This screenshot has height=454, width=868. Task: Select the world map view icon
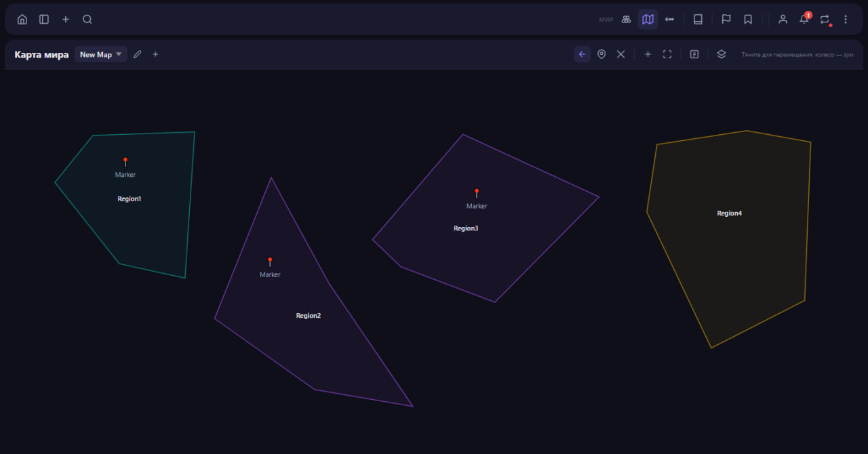tap(648, 20)
